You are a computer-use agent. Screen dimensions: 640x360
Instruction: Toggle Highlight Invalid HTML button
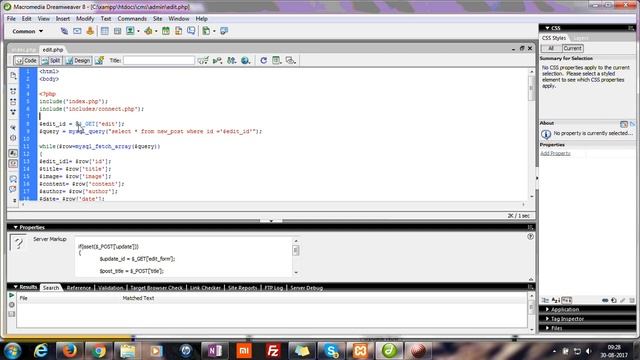pyautogui.click(x=13, y=164)
